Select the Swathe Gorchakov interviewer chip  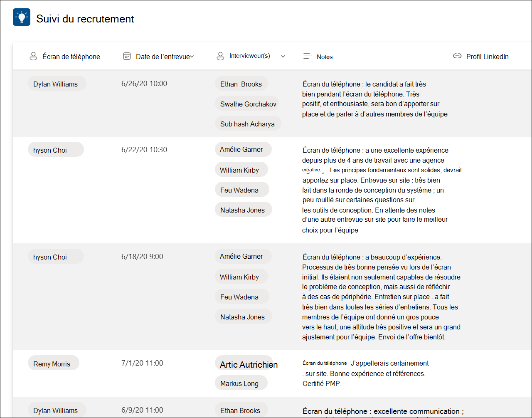(x=247, y=104)
